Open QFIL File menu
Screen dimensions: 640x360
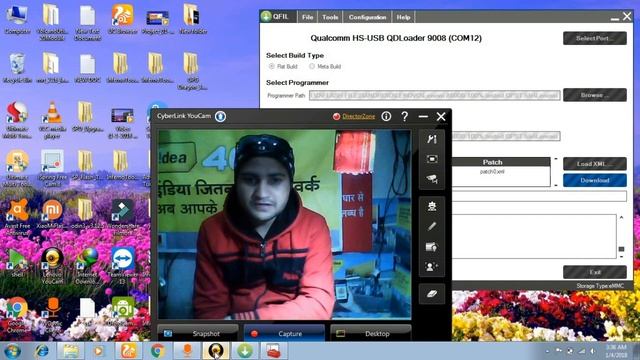tap(307, 17)
